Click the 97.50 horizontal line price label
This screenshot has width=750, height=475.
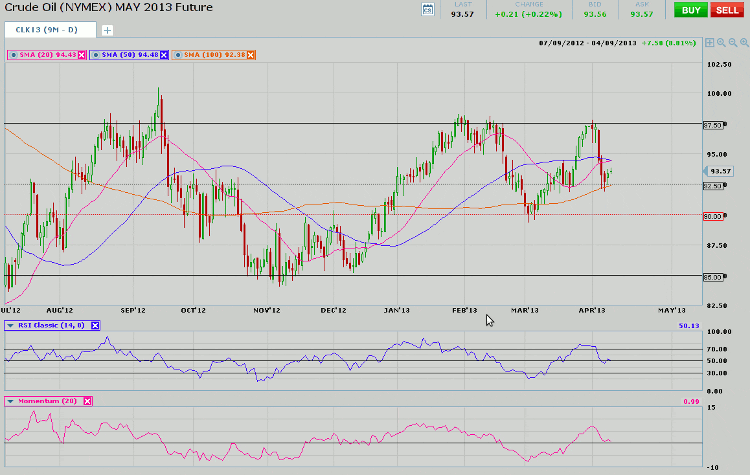712,125
